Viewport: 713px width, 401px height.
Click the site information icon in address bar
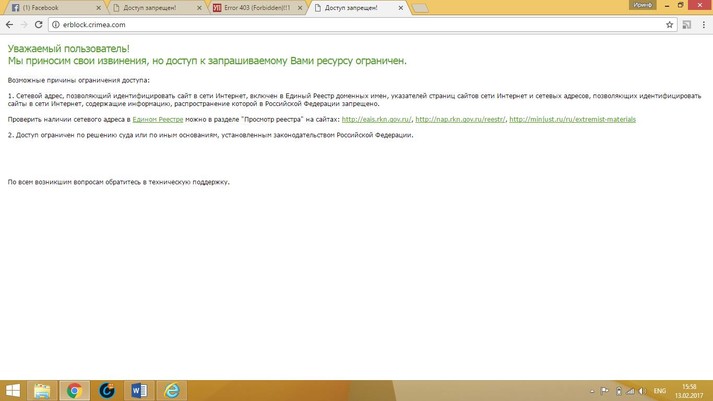coord(56,24)
